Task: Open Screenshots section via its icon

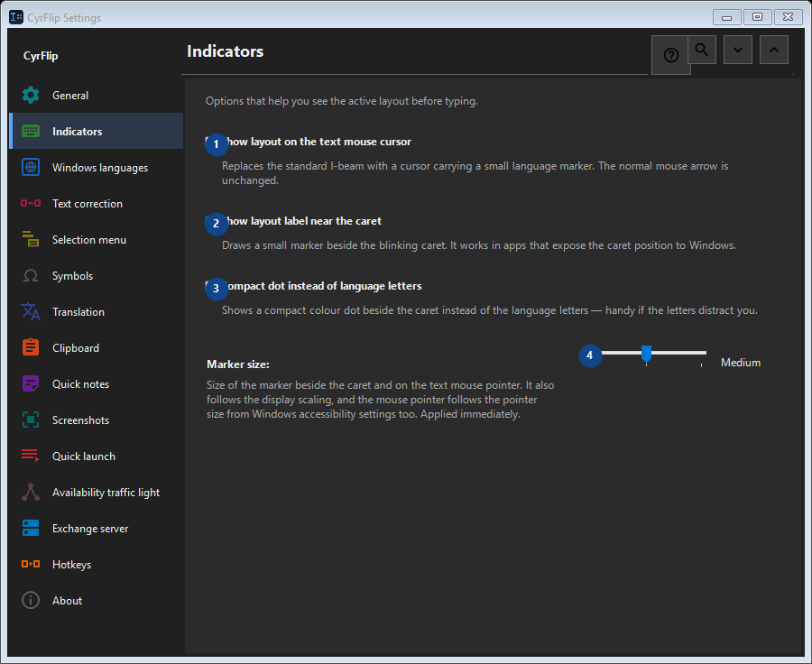Action: [31, 420]
